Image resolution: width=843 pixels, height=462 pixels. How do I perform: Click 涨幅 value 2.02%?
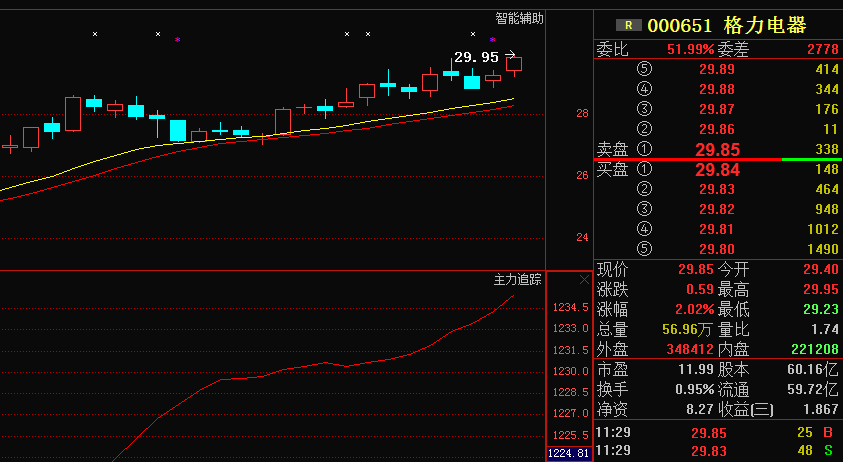point(695,309)
